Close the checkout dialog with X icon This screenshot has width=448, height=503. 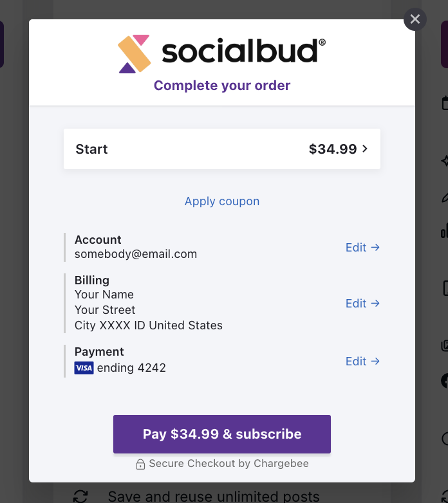tap(415, 19)
